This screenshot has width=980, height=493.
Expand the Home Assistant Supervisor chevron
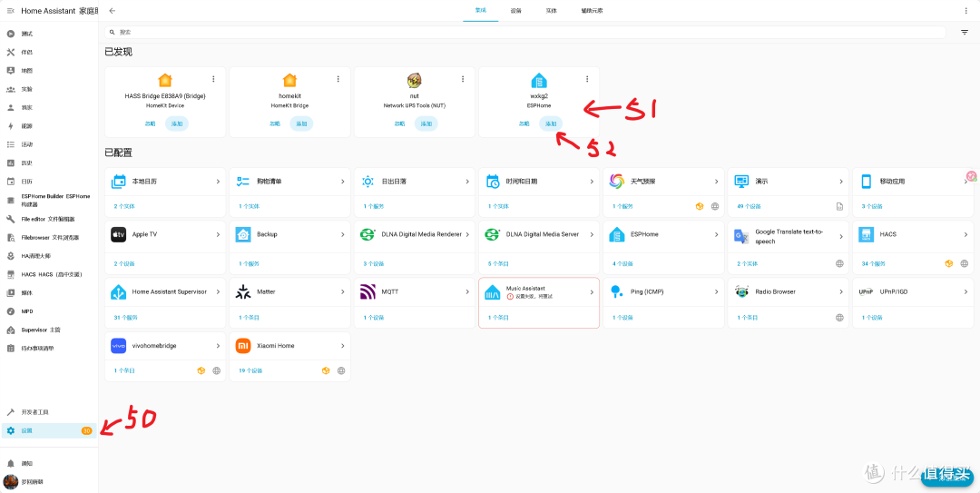click(218, 292)
